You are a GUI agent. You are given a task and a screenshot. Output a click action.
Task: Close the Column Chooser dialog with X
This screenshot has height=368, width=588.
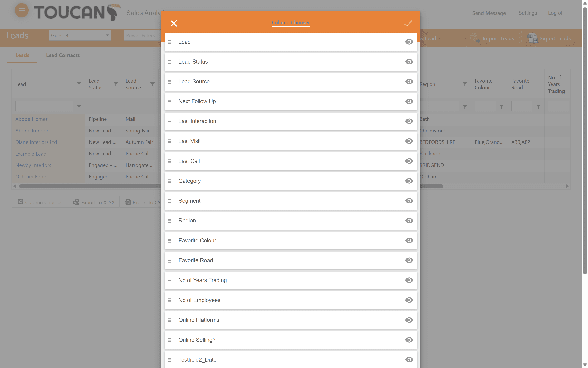tap(174, 23)
